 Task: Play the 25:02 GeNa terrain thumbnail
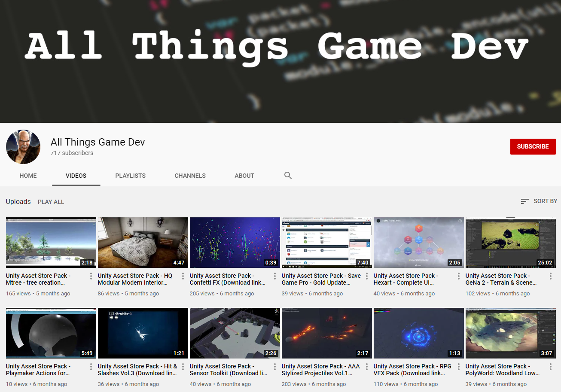511,243
